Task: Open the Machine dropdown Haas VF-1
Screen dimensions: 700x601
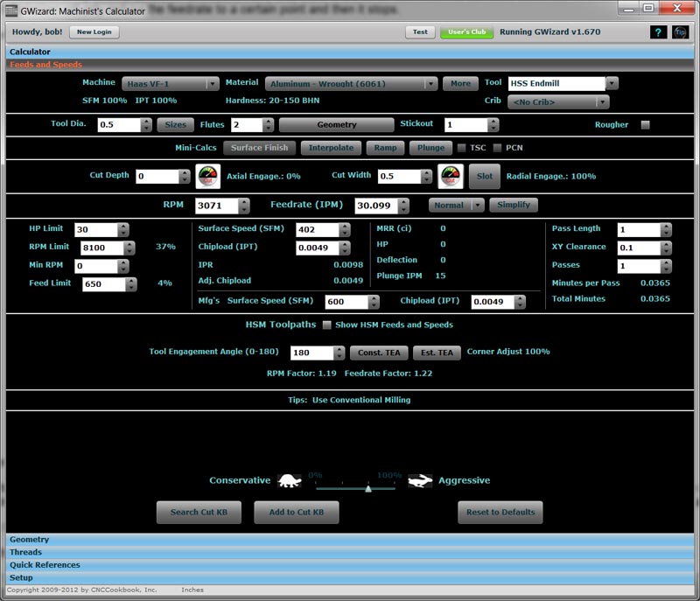Action: pos(170,84)
